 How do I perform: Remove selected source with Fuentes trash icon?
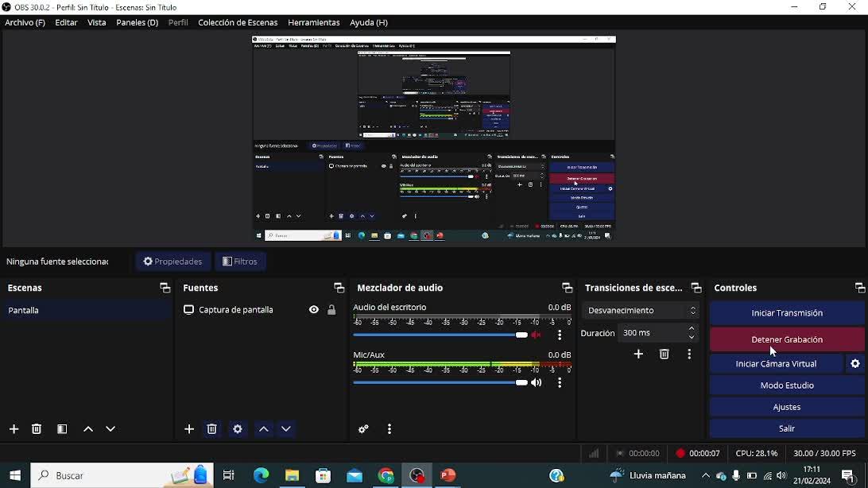212,429
